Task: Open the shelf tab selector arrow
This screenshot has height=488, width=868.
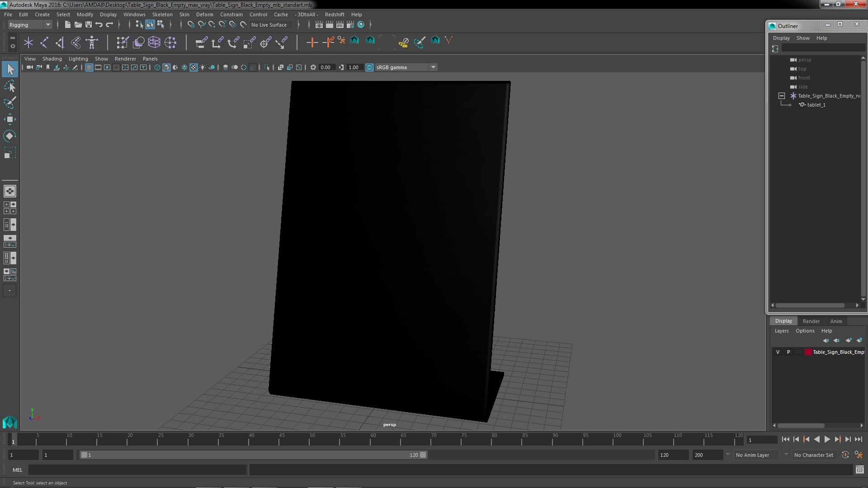Action: [x=12, y=38]
